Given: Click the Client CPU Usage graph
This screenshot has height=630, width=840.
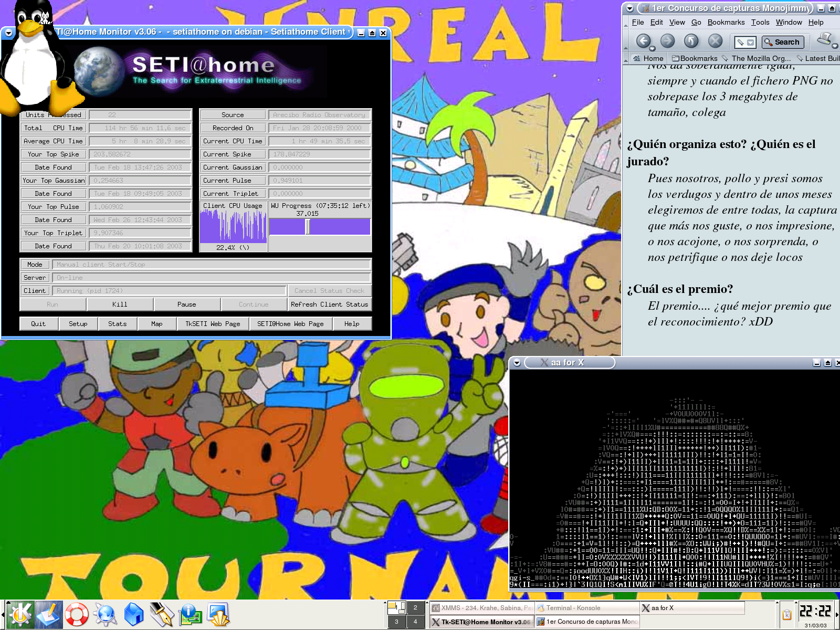Looking at the screenshot, I should [233, 226].
